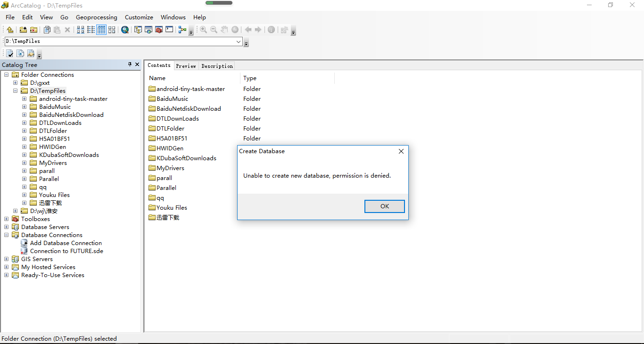Switch to the Preview tab
The height and width of the screenshot is (344, 644).
186,66
